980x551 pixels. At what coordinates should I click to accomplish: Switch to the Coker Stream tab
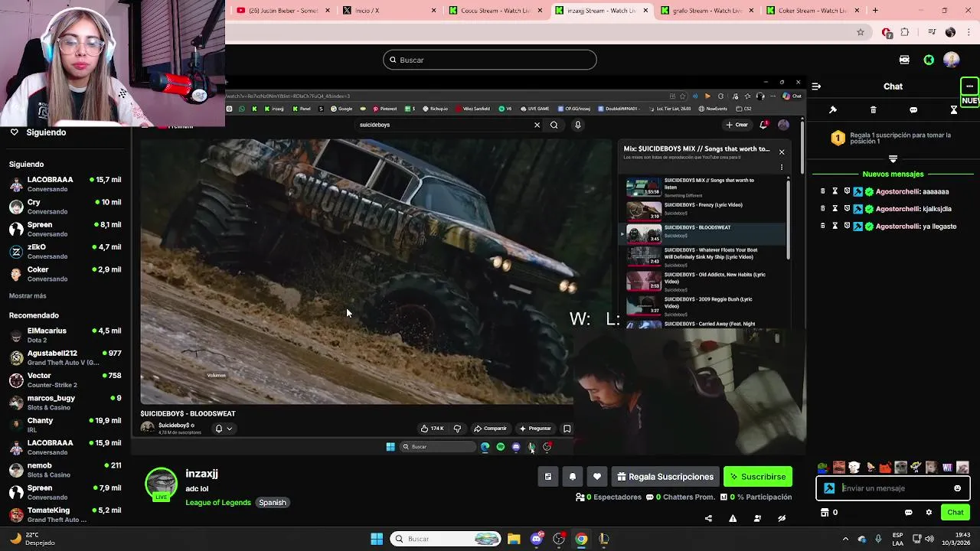coord(814,11)
